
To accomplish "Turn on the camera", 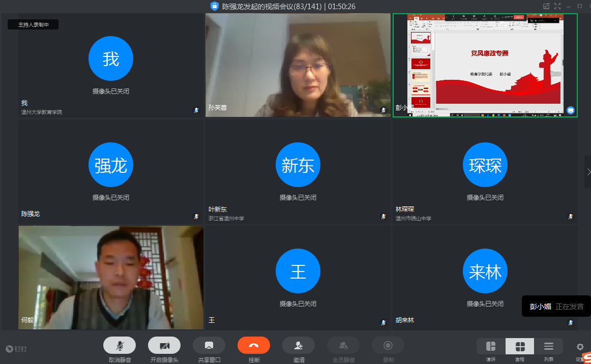I will [164, 346].
